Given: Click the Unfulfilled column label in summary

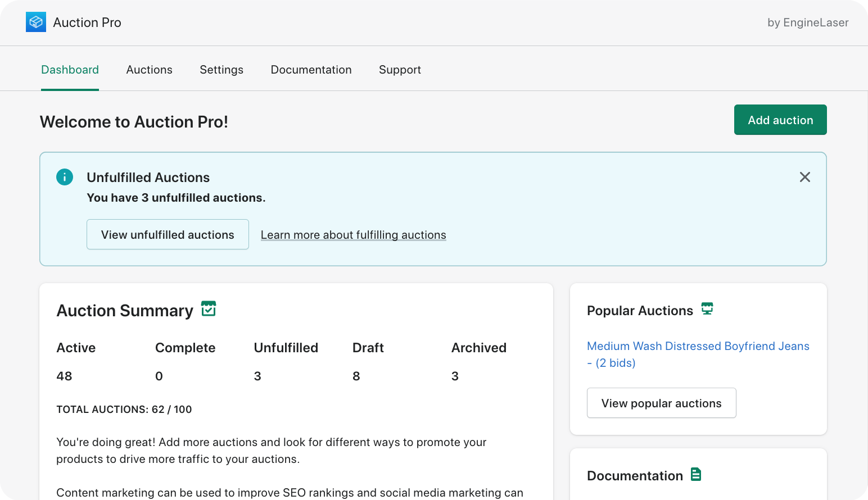Looking at the screenshot, I should [x=286, y=348].
